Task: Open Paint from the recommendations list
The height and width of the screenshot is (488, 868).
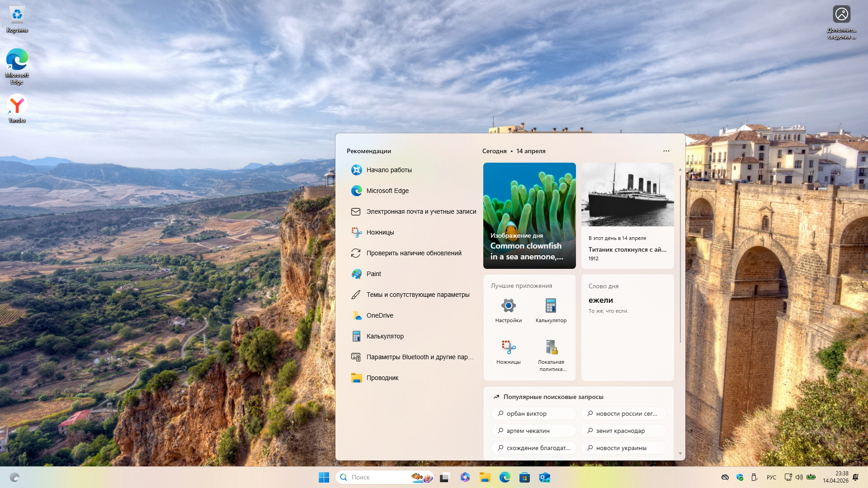Action: coord(373,274)
